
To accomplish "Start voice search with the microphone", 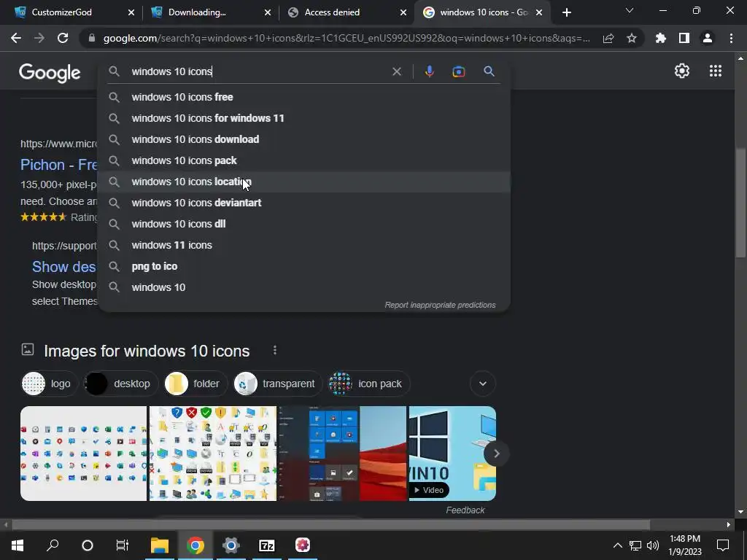I will (429, 71).
